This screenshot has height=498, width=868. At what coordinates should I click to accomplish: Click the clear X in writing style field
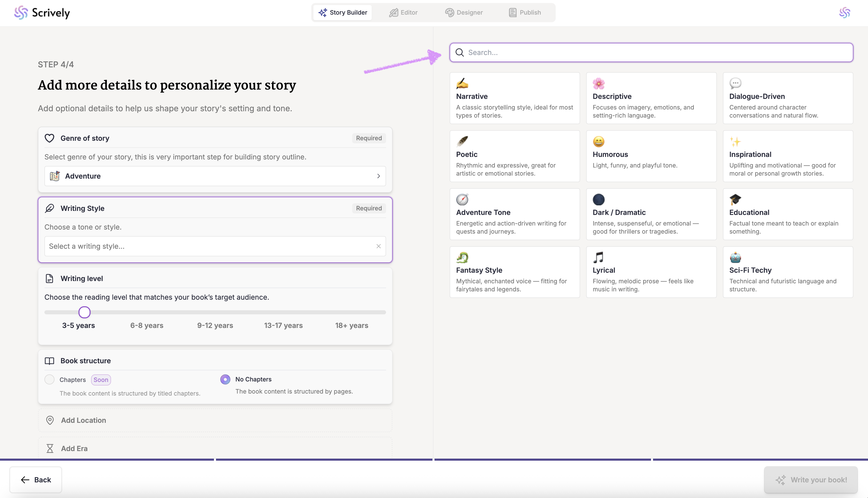(378, 246)
